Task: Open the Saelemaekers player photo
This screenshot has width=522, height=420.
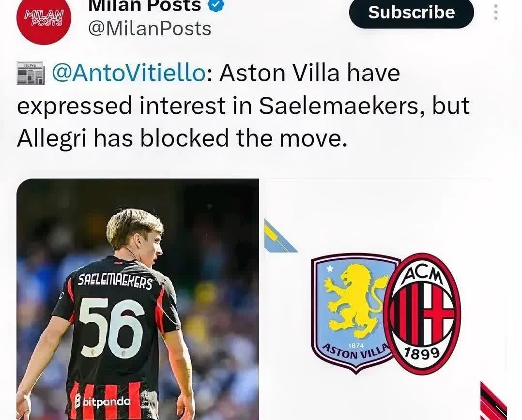Action: click(138, 300)
